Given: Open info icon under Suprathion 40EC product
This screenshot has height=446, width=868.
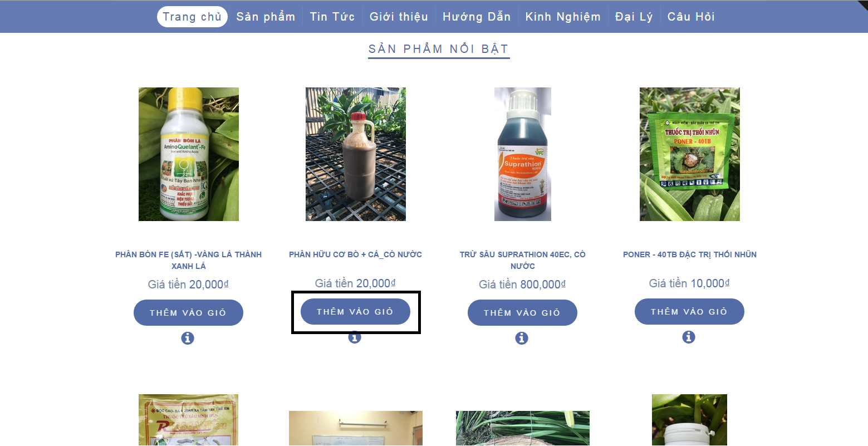Looking at the screenshot, I should point(522,338).
